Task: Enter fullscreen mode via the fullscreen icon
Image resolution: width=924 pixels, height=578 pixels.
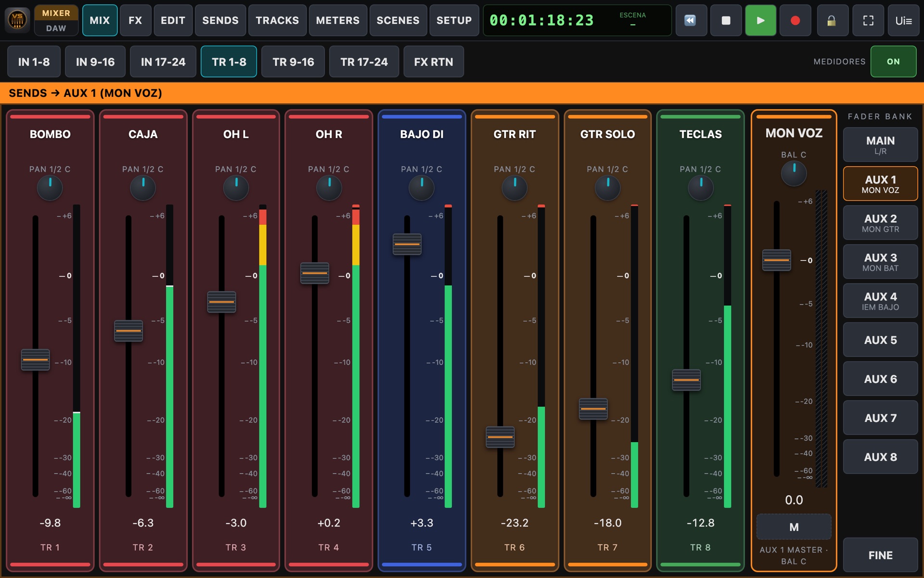Action: tap(868, 20)
